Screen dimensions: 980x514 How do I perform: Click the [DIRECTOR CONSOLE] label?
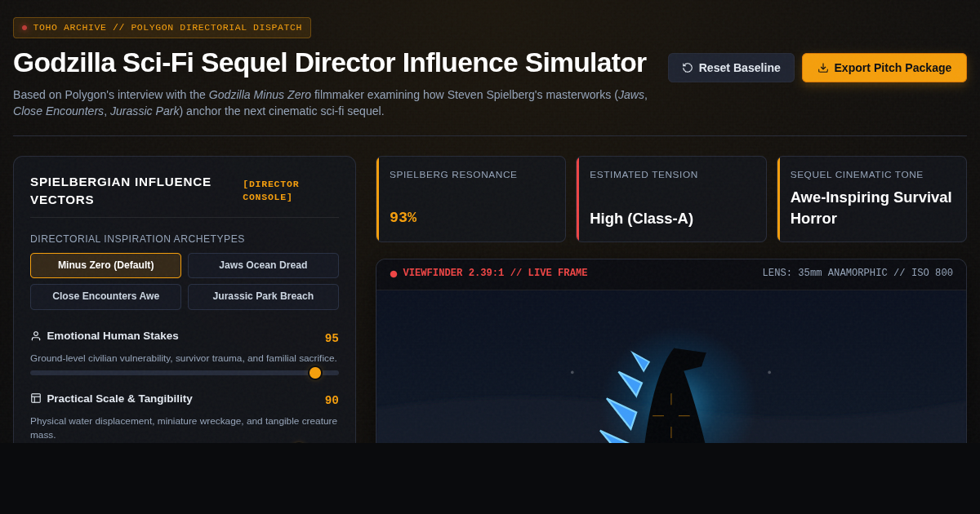271,190
